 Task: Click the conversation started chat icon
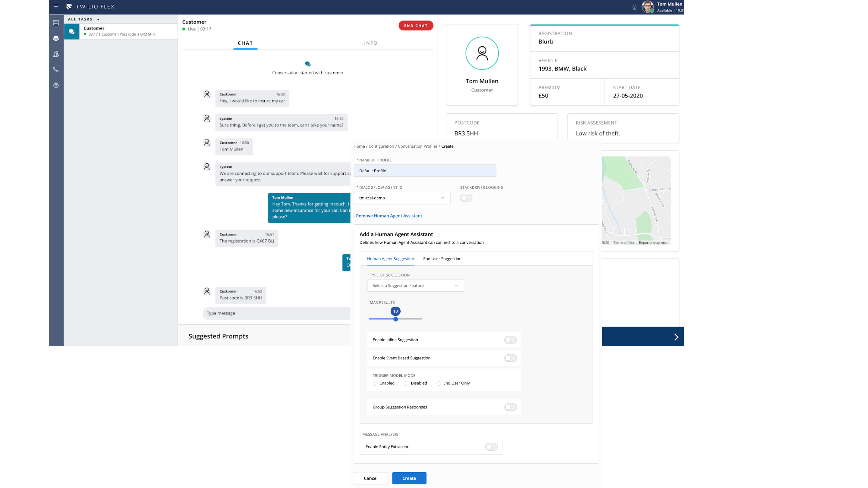(308, 64)
